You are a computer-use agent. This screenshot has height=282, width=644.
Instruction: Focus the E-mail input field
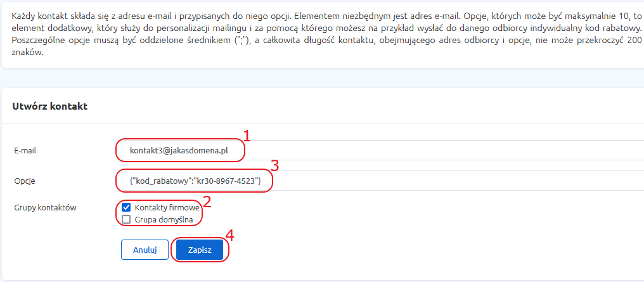tap(380, 151)
